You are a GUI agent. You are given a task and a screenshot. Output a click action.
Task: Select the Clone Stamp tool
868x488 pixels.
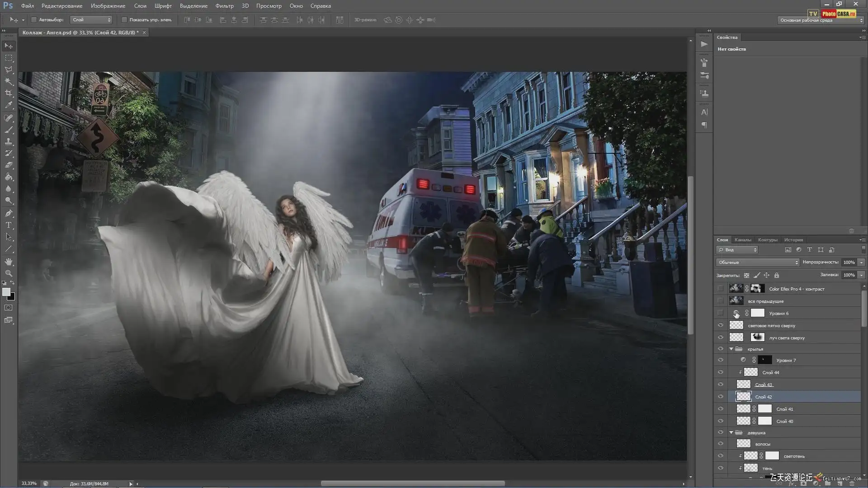point(9,141)
